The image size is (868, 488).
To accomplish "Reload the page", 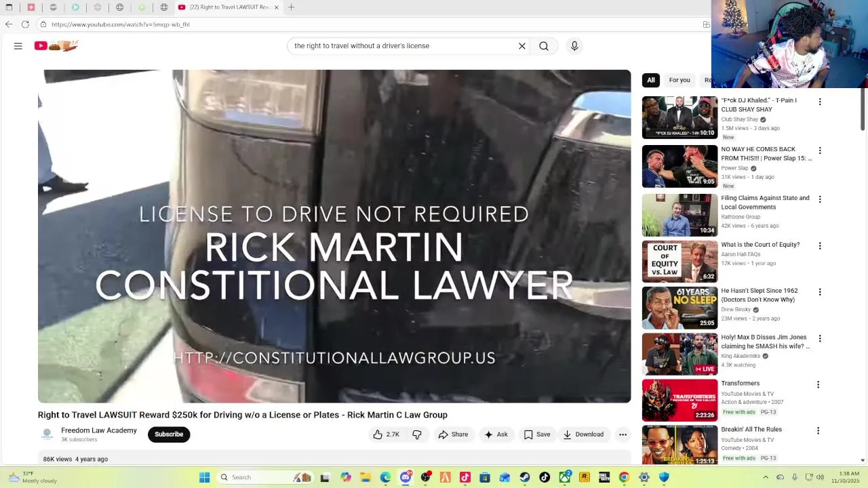I will (x=25, y=24).
